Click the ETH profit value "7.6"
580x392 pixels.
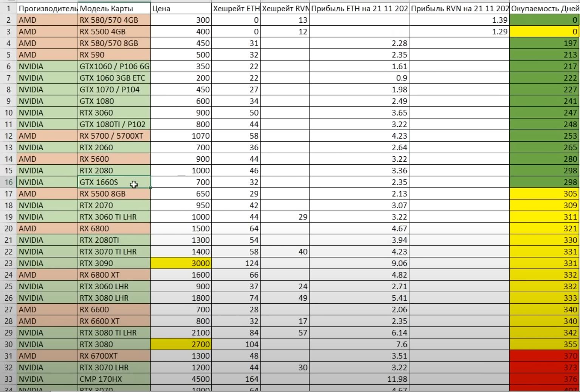pyautogui.click(x=359, y=344)
